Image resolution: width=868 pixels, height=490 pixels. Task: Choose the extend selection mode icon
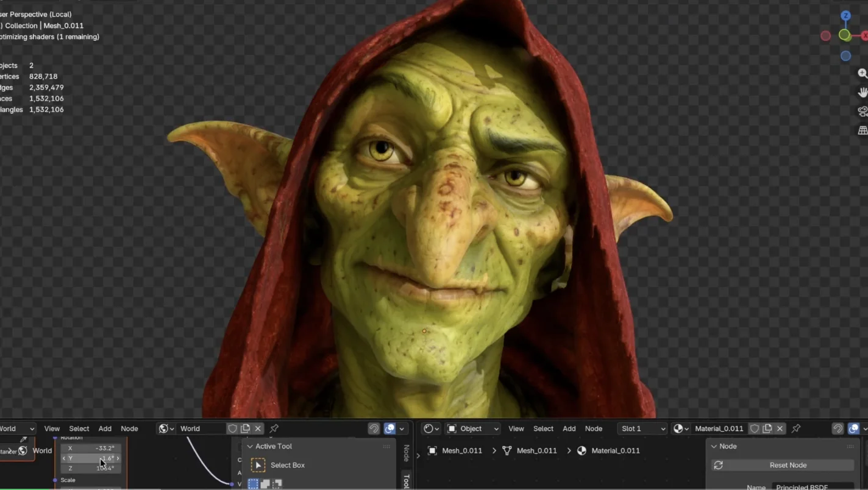point(265,485)
